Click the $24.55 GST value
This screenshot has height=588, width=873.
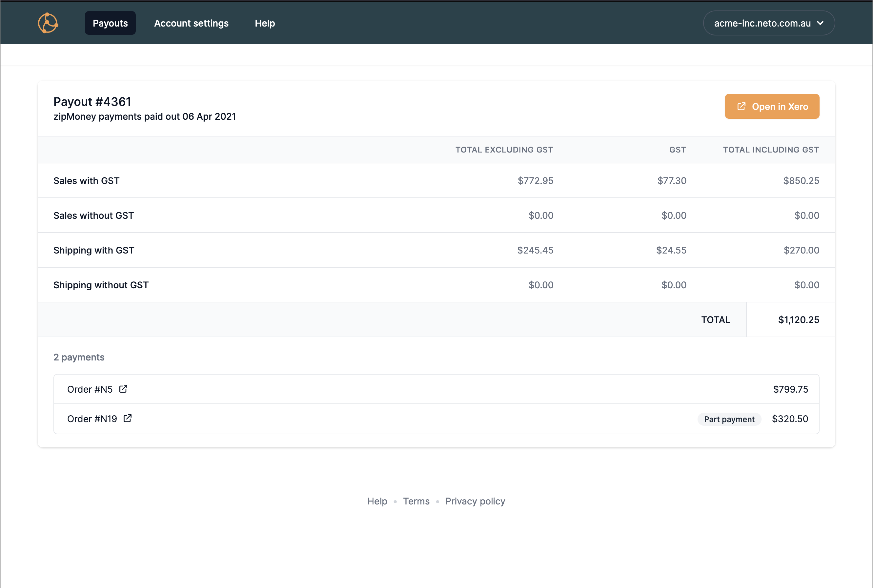pos(671,250)
